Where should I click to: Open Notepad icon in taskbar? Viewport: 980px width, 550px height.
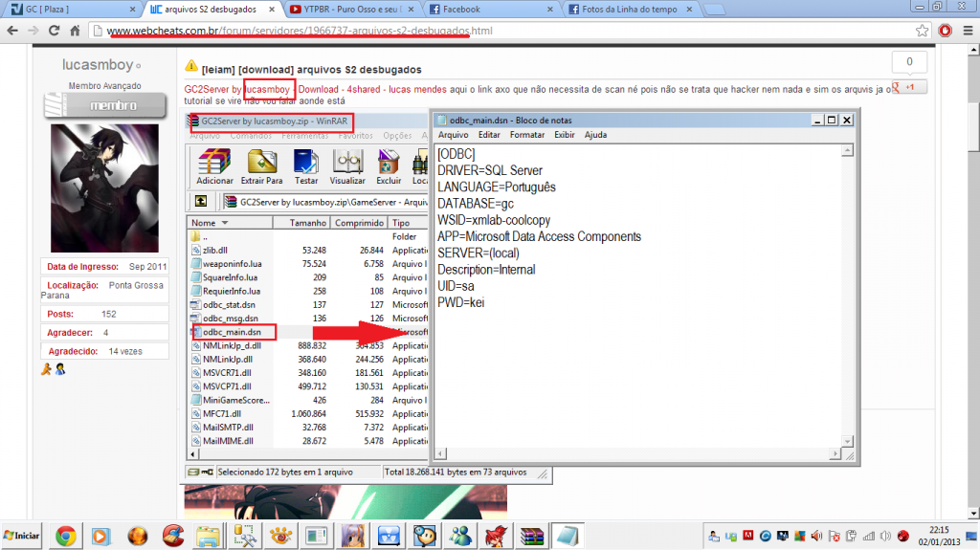(x=567, y=537)
